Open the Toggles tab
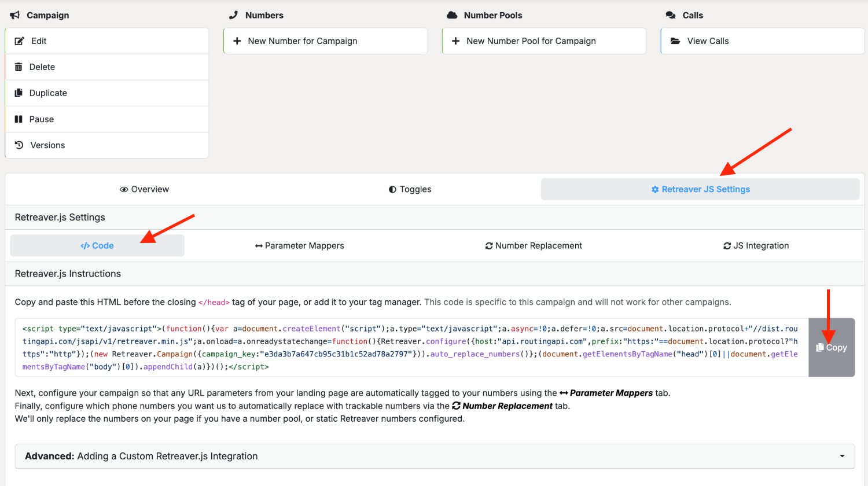The image size is (868, 486). 410,189
